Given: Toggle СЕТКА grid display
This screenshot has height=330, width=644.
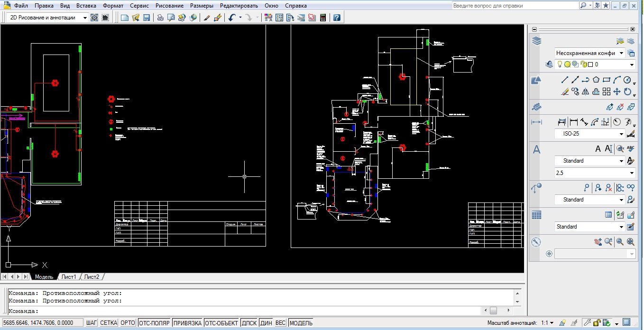Looking at the screenshot, I should pos(109,323).
